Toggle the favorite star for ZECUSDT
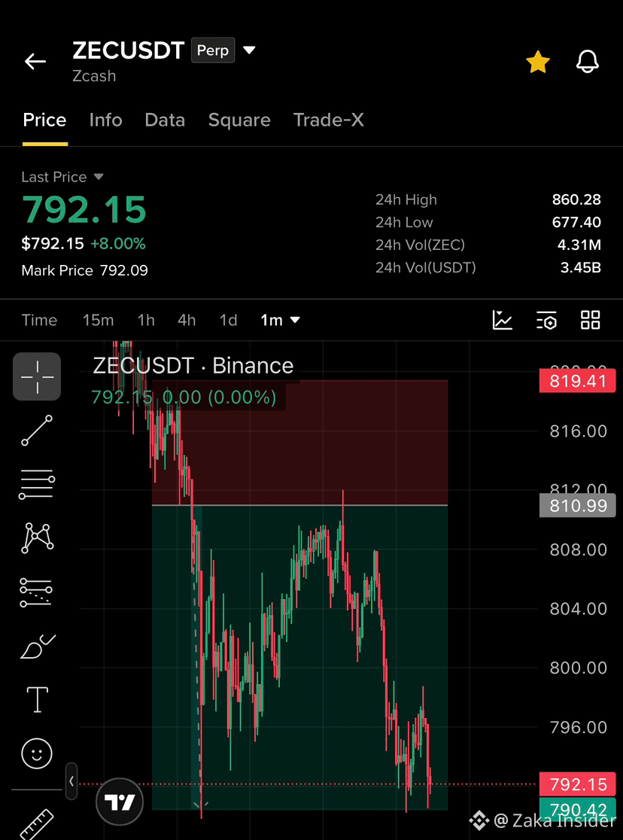 pos(538,62)
